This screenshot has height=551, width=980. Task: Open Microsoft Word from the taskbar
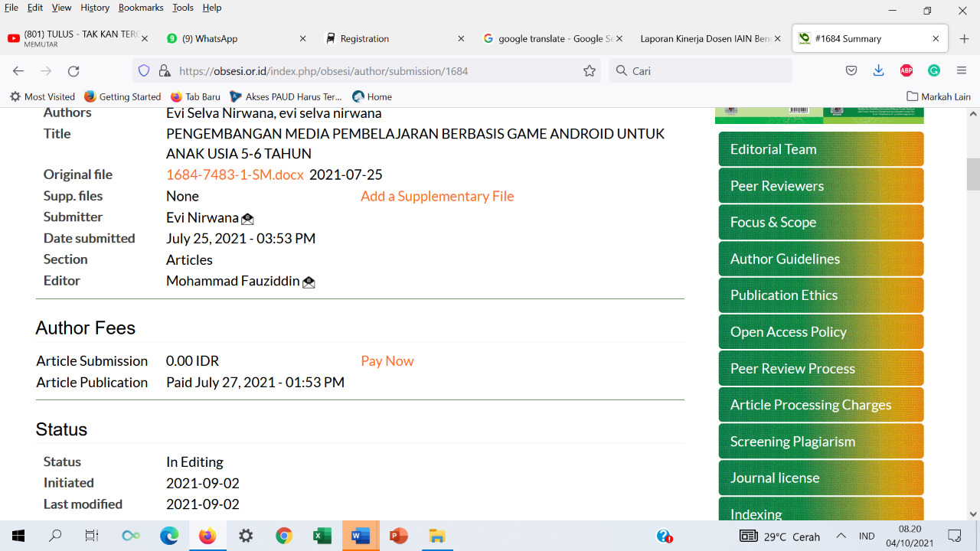[x=360, y=536]
